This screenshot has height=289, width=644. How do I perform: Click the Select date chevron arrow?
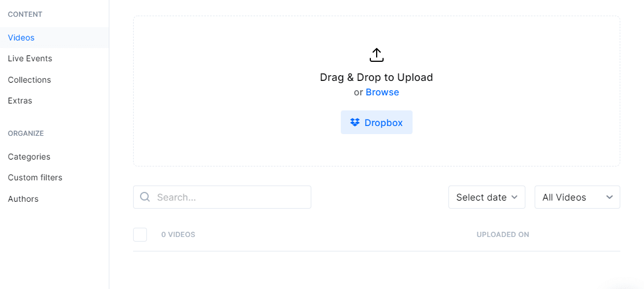click(513, 197)
